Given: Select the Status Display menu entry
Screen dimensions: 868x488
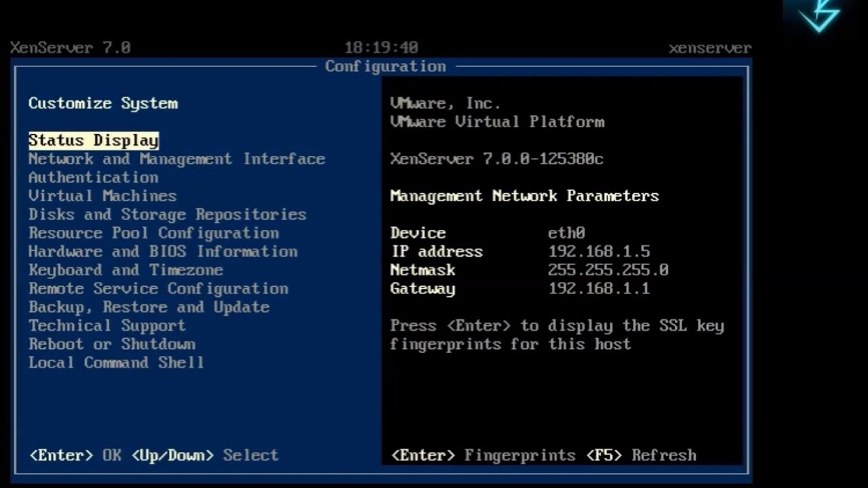Looking at the screenshot, I should pyautogui.click(x=94, y=140).
